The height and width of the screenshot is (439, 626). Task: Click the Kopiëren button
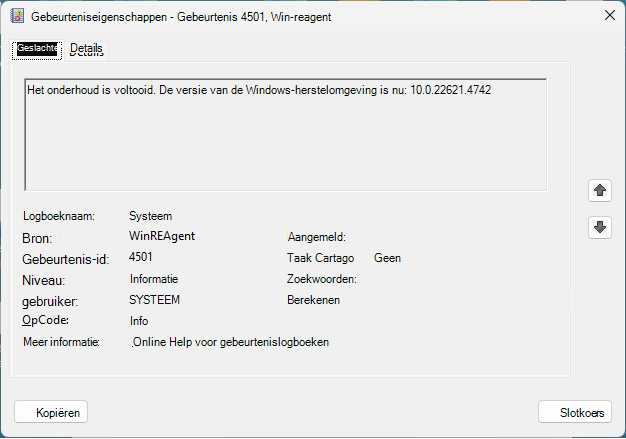[51, 412]
